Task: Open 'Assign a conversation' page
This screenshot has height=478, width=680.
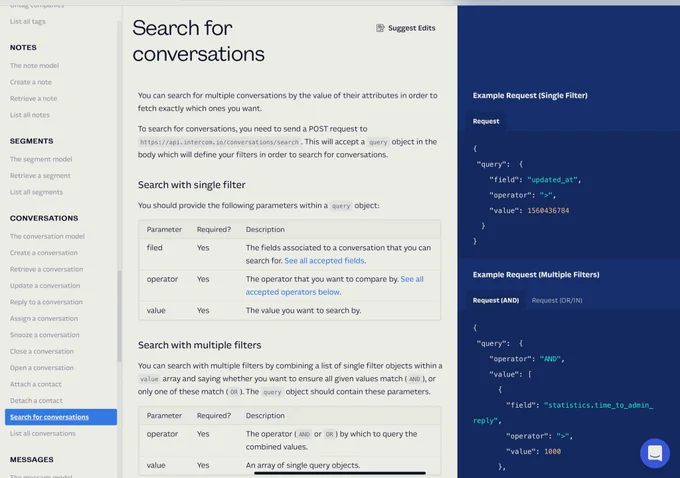Action: click(44, 319)
